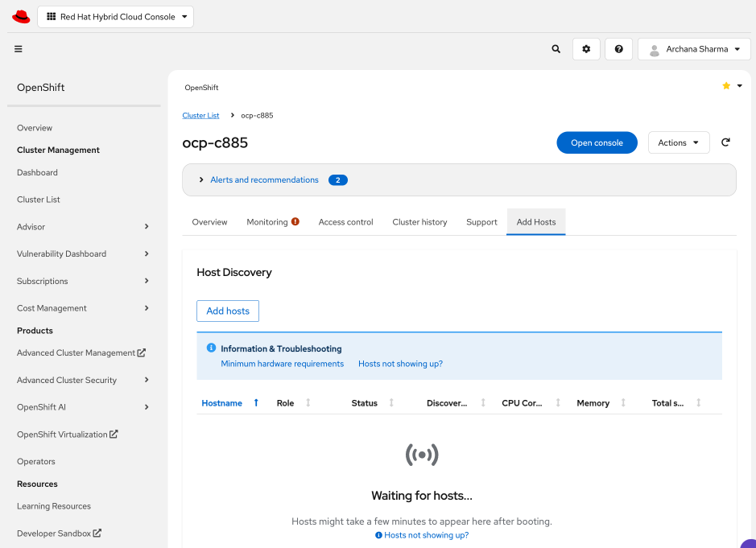Open the Minimum hardware requirements link
The width and height of the screenshot is (756, 548).
click(282, 363)
